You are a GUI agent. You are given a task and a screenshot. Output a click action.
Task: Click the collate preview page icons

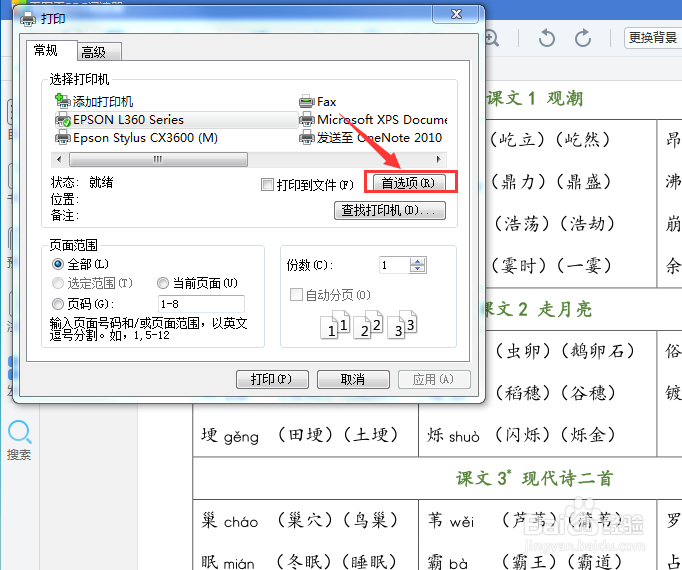(x=368, y=325)
